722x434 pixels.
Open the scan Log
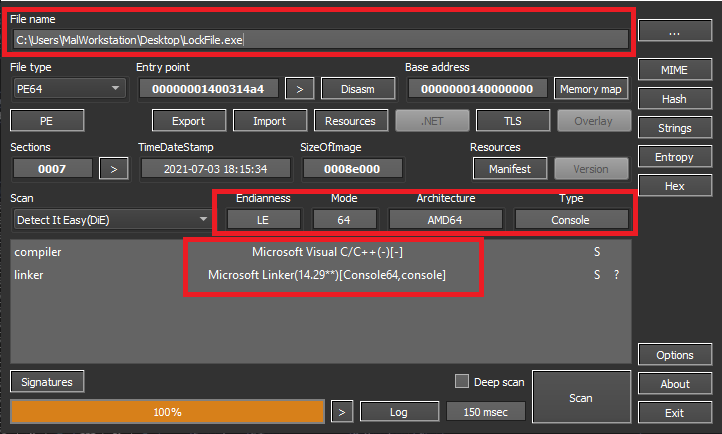399,412
